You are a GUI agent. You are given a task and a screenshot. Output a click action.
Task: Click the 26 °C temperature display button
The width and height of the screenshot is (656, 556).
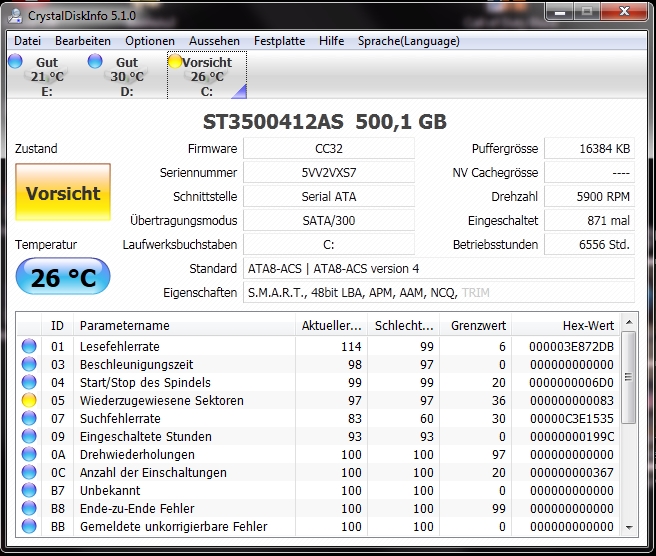pyautogui.click(x=63, y=277)
